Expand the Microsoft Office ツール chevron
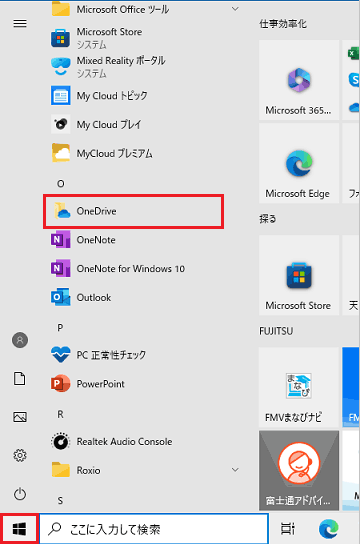 235,9
